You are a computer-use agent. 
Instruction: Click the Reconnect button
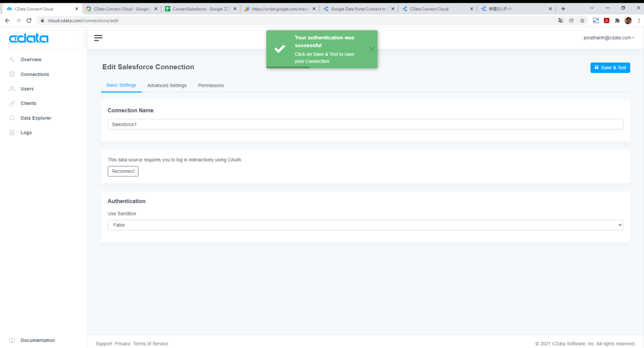pyautogui.click(x=123, y=171)
